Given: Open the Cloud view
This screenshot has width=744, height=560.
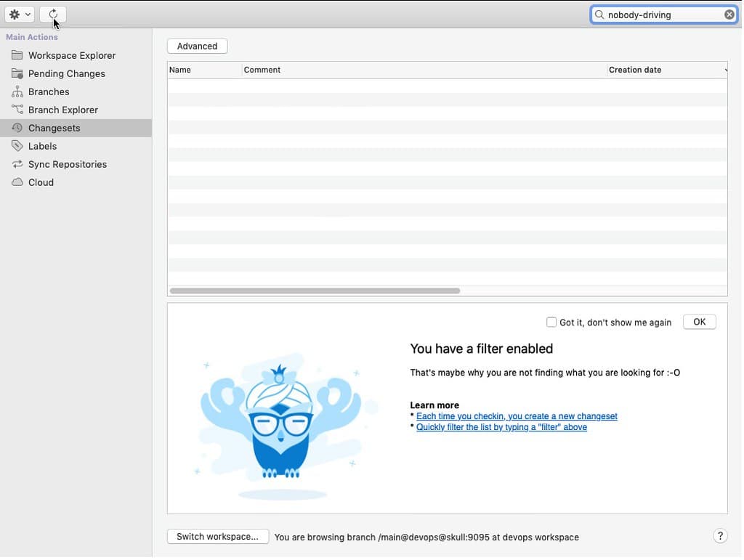Looking at the screenshot, I should click(x=40, y=182).
